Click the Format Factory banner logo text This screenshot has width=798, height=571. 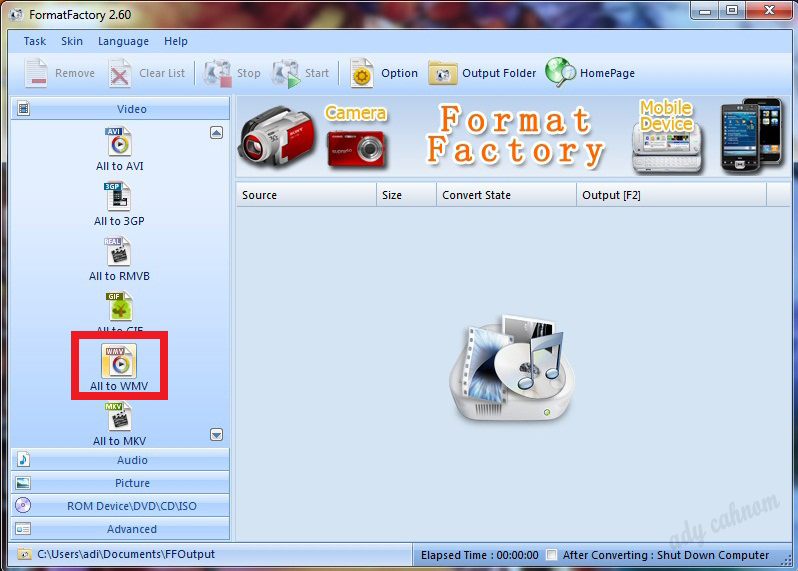(x=515, y=136)
